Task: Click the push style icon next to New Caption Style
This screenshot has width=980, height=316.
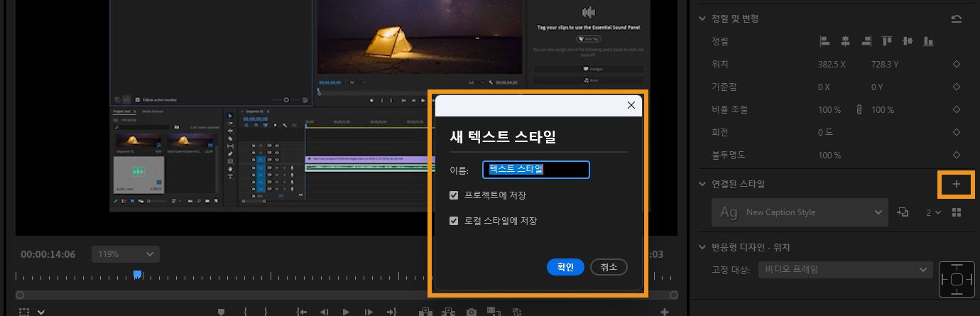Action: click(903, 212)
